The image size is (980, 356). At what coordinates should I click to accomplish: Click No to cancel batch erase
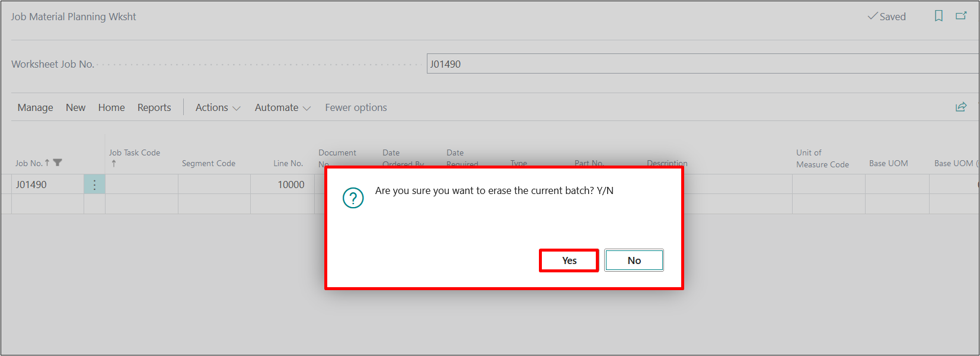(634, 260)
